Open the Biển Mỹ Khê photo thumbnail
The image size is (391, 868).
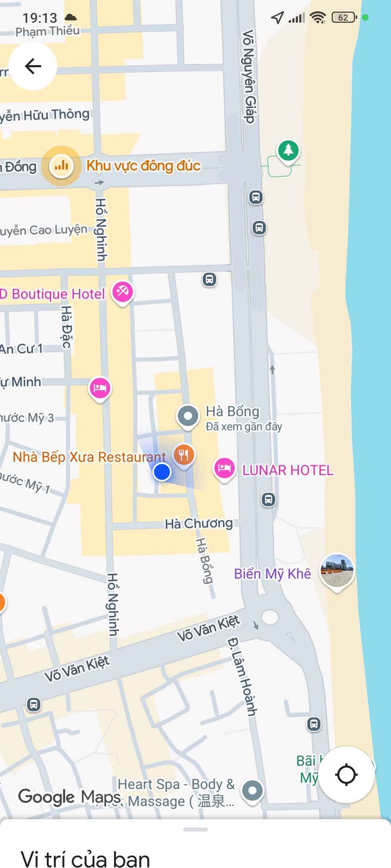(337, 571)
